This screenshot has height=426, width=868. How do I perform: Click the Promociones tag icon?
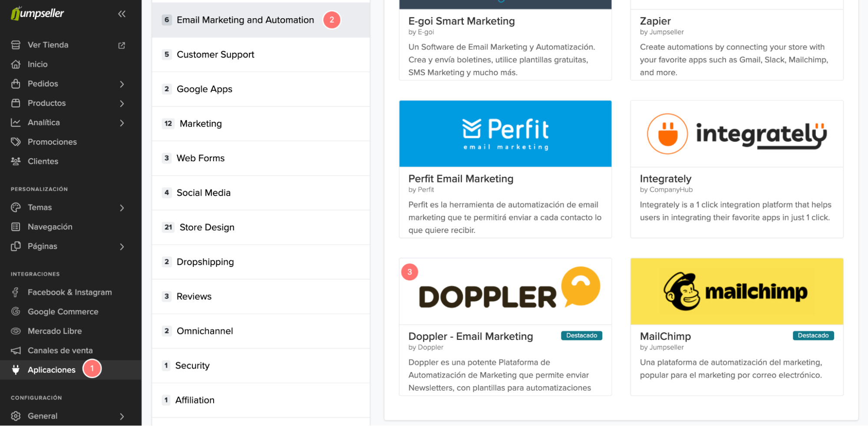click(16, 142)
